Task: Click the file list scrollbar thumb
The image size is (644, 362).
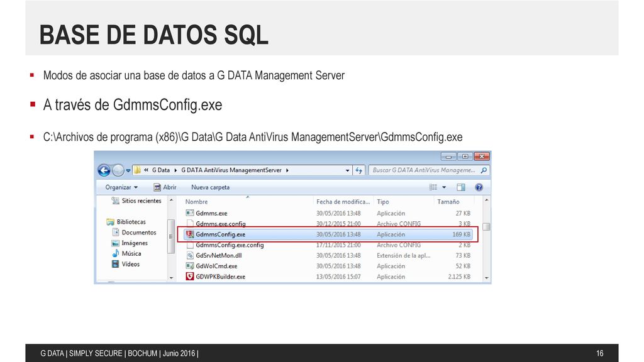Action: point(487,226)
